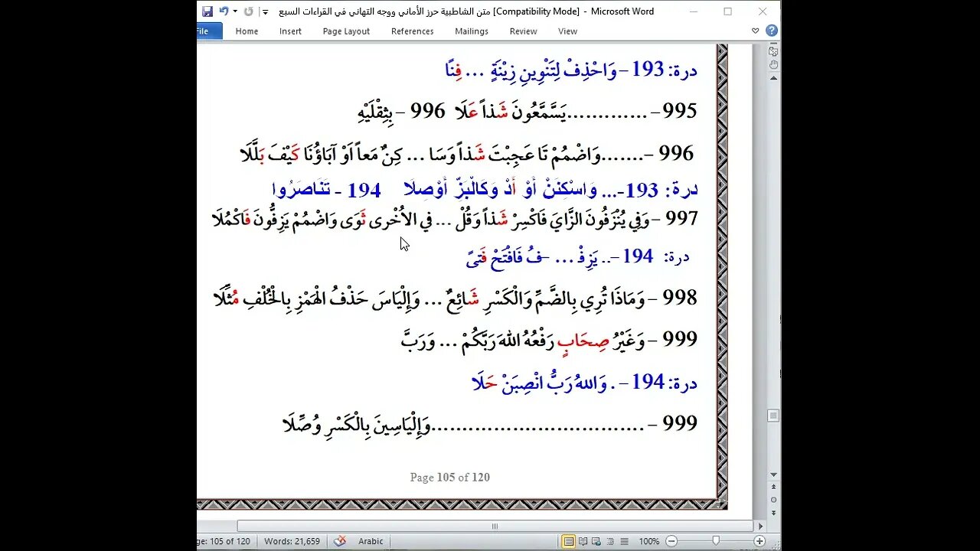
Task: Click the page count '105 of 120' in status bar
Action: pos(224,541)
